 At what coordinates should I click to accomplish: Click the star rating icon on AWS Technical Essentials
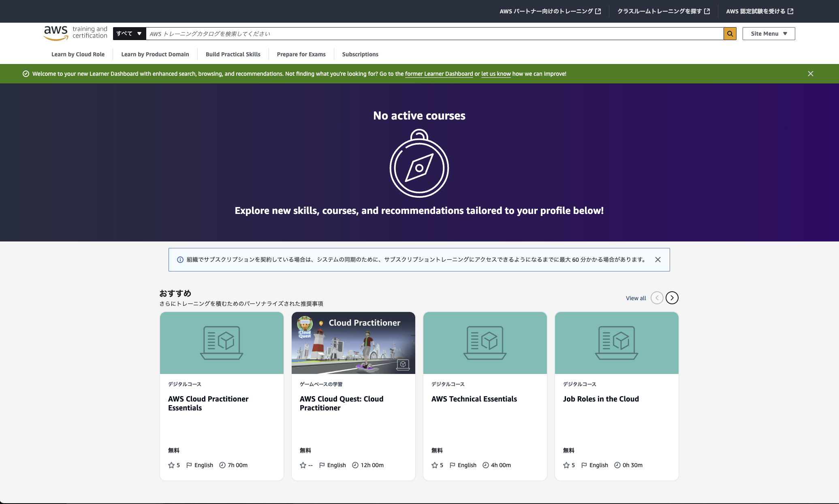434,465
